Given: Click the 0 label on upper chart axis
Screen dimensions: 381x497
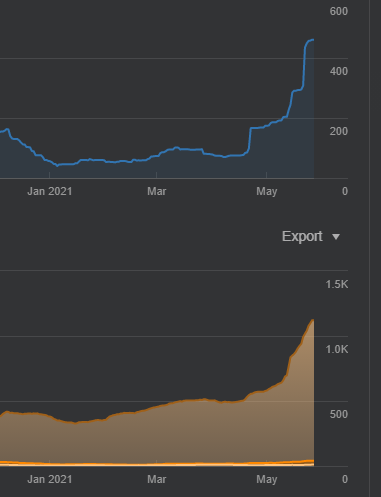Looking at the screenshot, I should tap(345, 191).
